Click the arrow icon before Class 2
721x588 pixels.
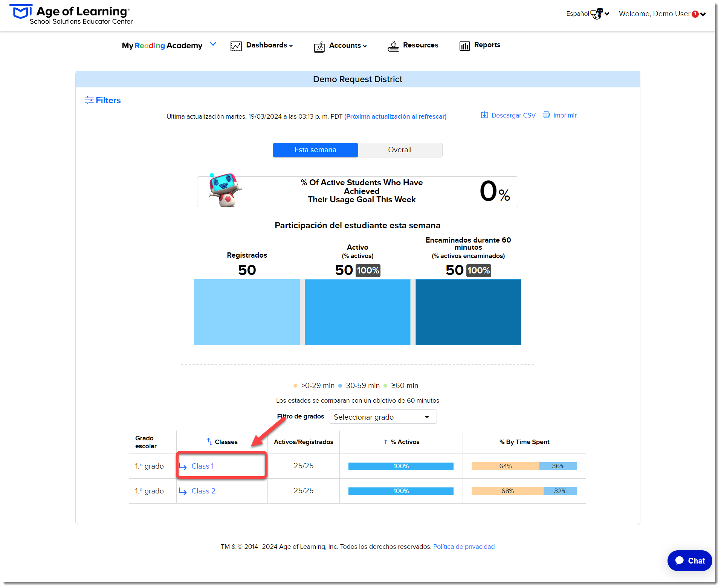[183, 492]
